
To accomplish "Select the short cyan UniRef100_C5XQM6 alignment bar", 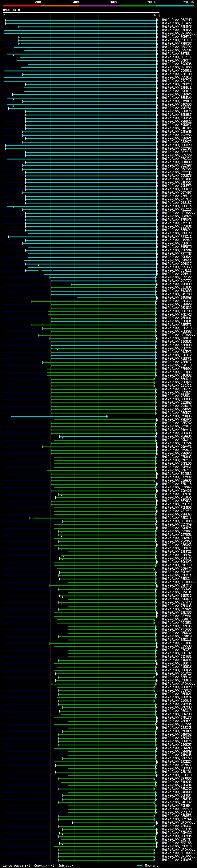I will 60,417.
